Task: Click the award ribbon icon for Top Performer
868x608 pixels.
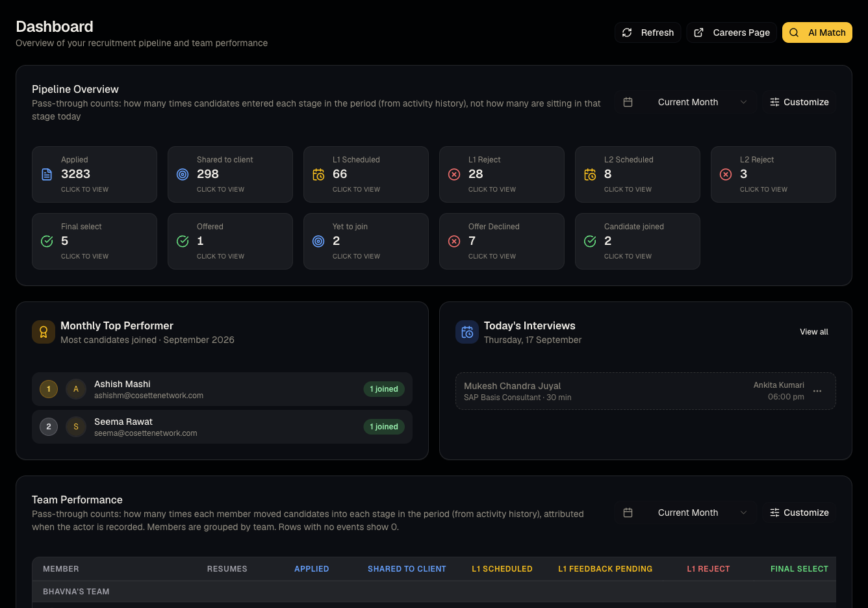Action: (x=44, y=332)
